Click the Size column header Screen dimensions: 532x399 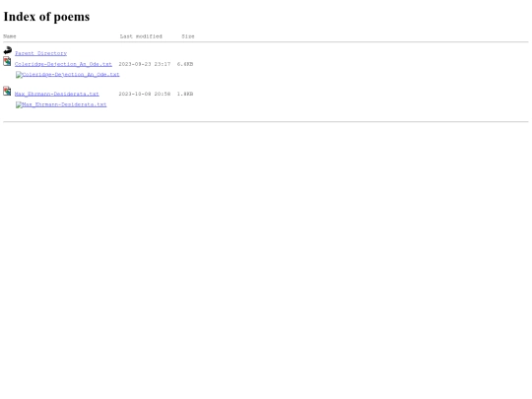tap(188, 36)
